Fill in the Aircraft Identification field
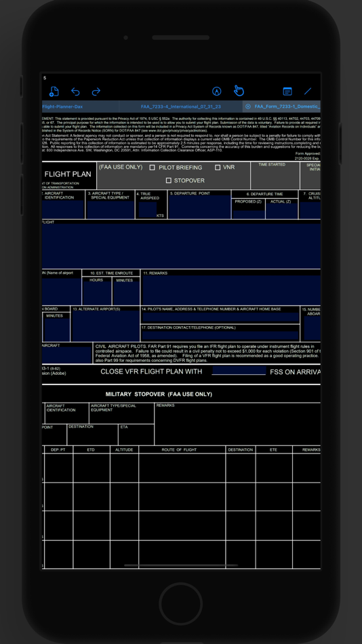The width and height of the screenshot is (362, 644). coord(63,209)
